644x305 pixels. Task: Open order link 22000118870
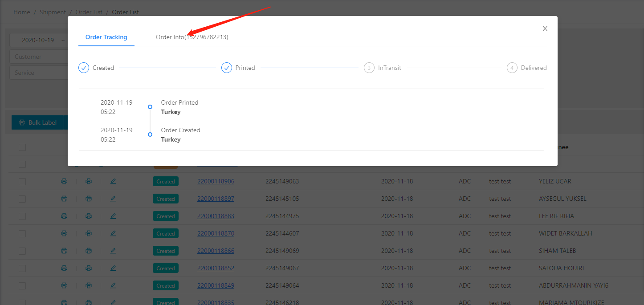point(216,233)
